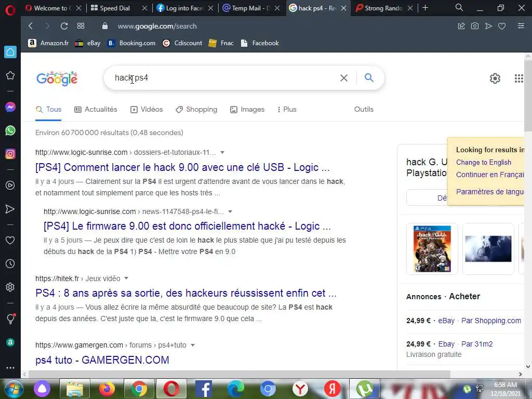Open the edit page icon in address bar
This screenshot has width=532, height=399.
(x=461, y=26)
